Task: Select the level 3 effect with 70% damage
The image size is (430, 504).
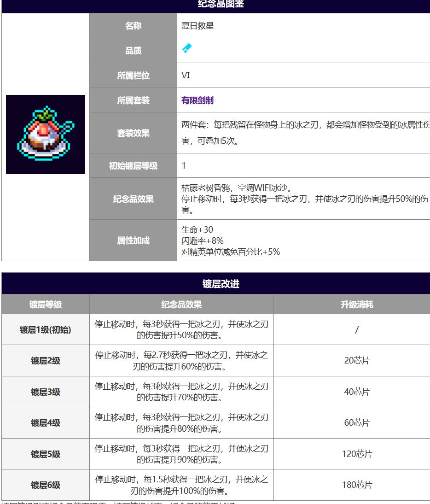Action: click(x=181, y=392)
